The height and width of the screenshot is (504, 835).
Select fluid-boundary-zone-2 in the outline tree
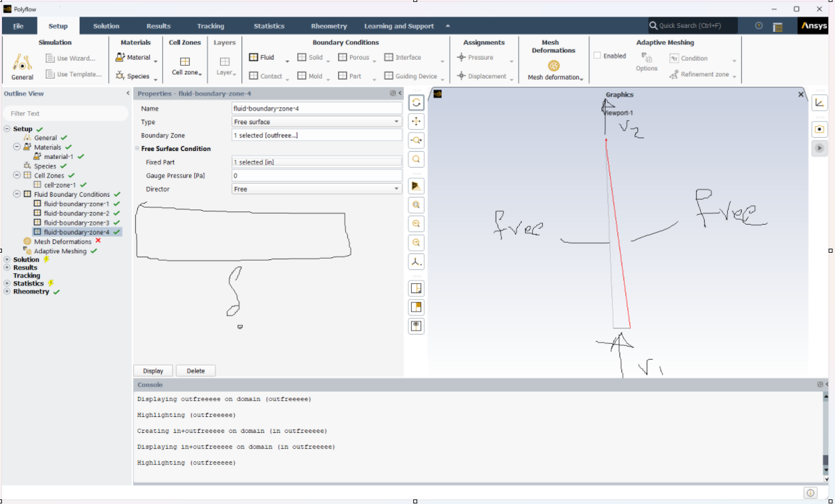(x=77, y=213)
